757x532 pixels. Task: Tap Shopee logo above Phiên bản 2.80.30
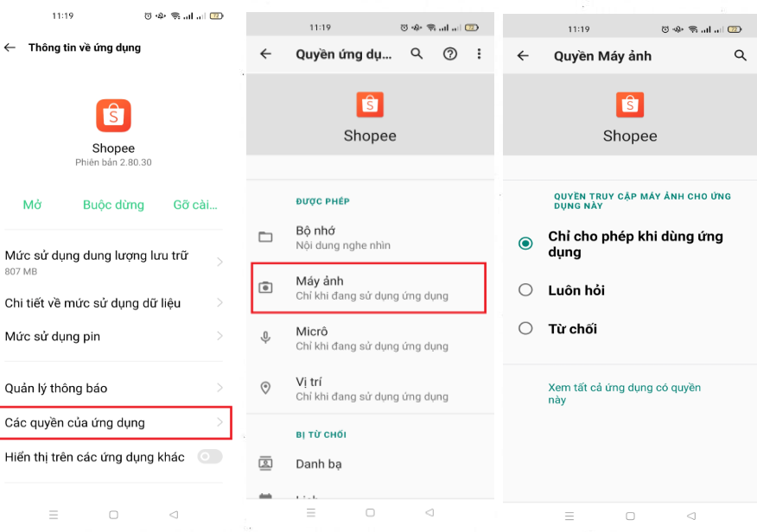pos(113,116)
